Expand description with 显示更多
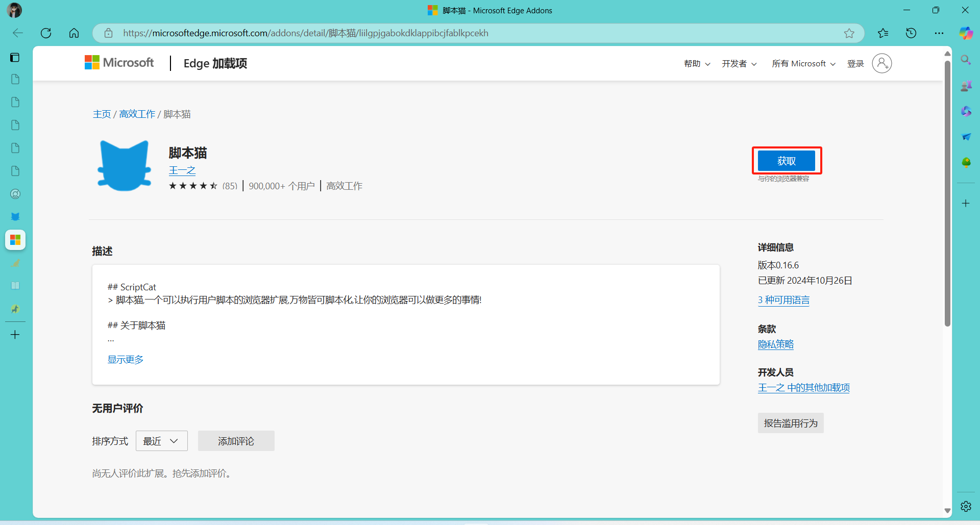The width and height of the screenshot is (980, 525). point(126,360)
